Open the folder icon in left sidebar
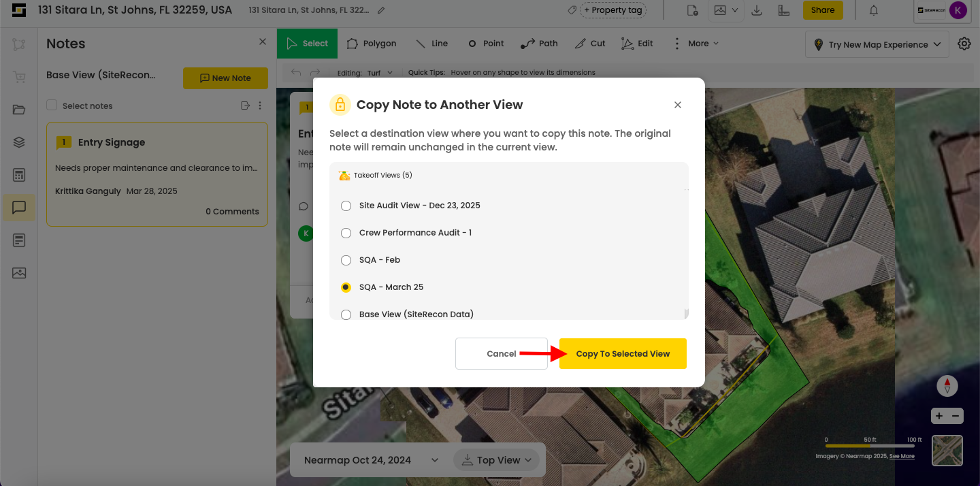The height and width of the screenshot is (486, 980). pos(18,110)
